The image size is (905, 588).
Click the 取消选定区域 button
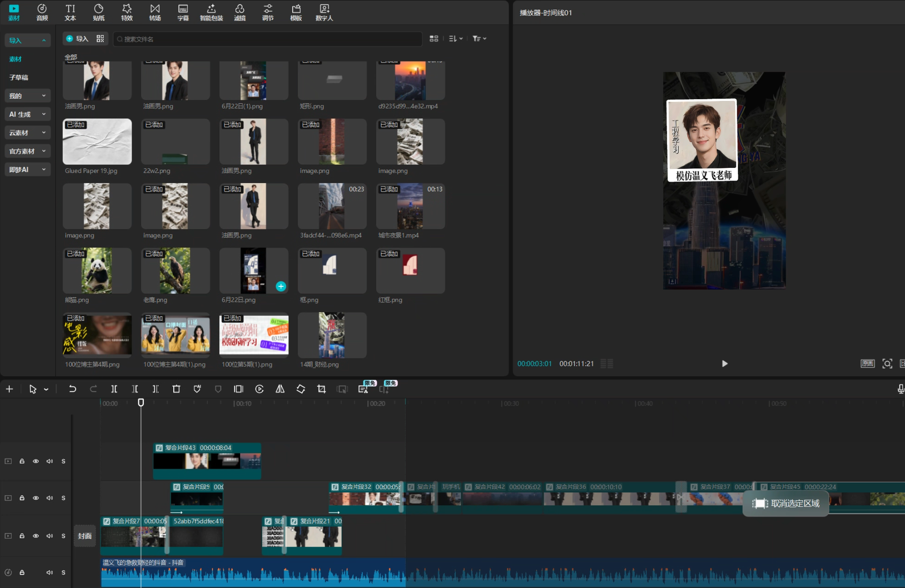pos(786,503)
